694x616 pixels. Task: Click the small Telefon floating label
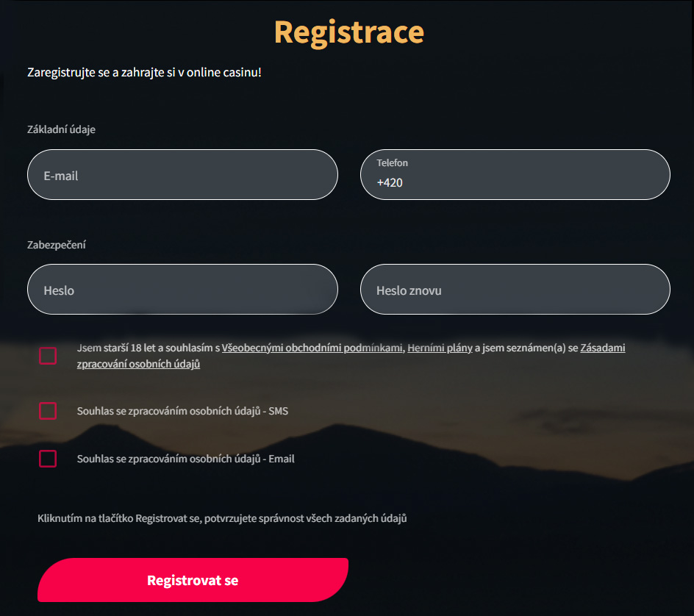(x=392, y=163)
